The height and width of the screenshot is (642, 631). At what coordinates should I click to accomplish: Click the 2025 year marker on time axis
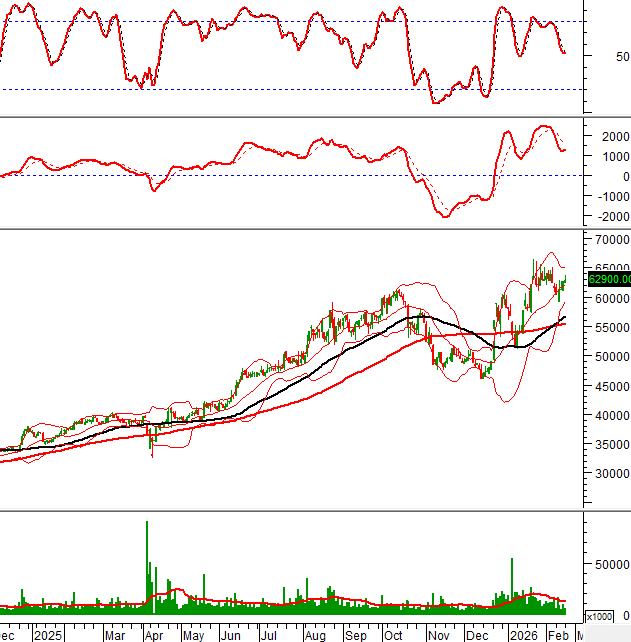click(x=47, y=635)
